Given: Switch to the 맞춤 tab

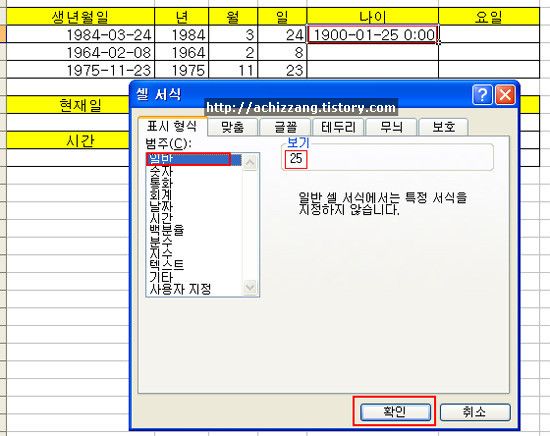Looking at the screenshot, I should [233, 127].
